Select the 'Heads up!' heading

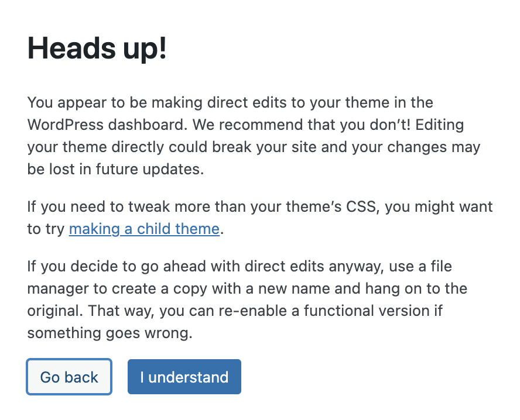coord(98,48)
